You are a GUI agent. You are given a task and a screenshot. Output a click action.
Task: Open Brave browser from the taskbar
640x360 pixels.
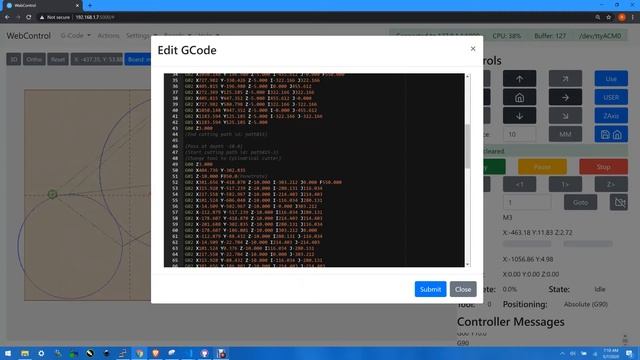click(156, 353)
